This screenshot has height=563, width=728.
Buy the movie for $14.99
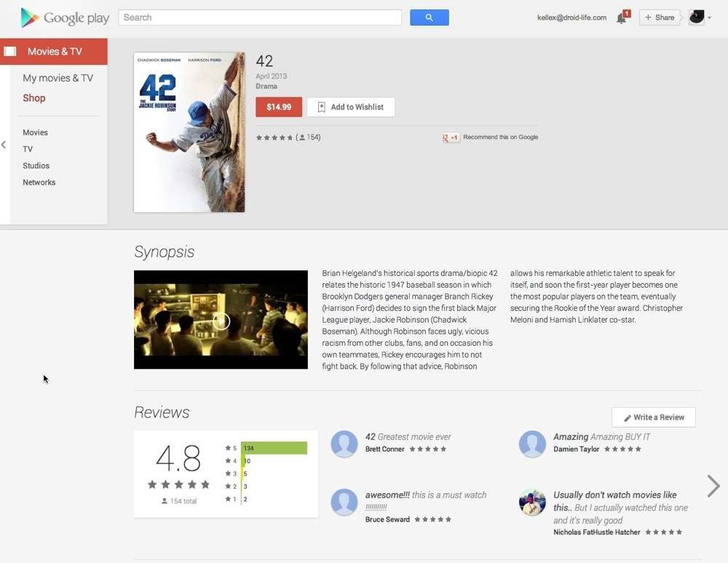(x=279, y=107)
